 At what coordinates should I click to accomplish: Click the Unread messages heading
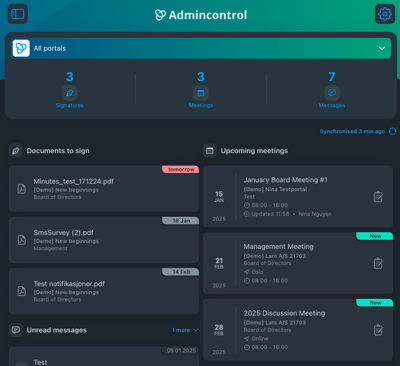[57, 330]
